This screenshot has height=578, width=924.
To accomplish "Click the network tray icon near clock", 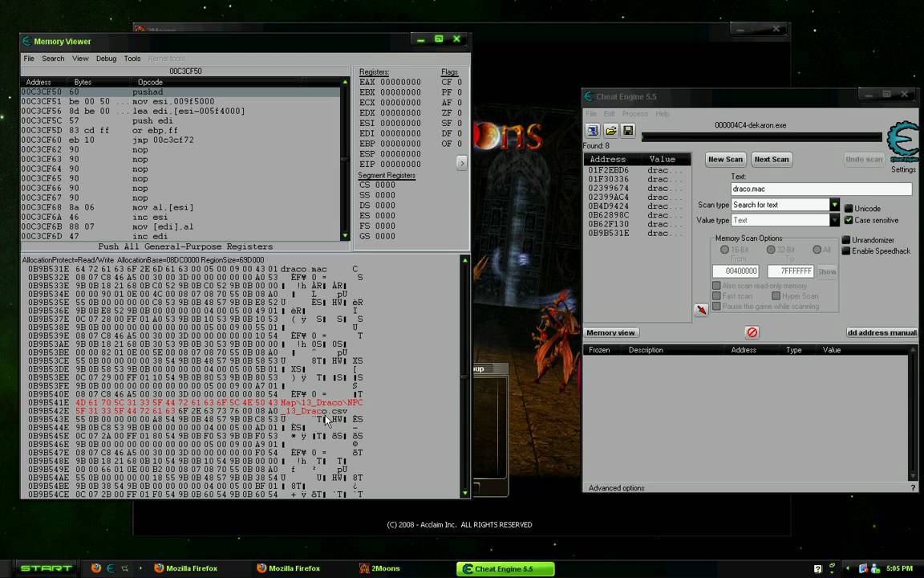I will [x=863, y=568].
